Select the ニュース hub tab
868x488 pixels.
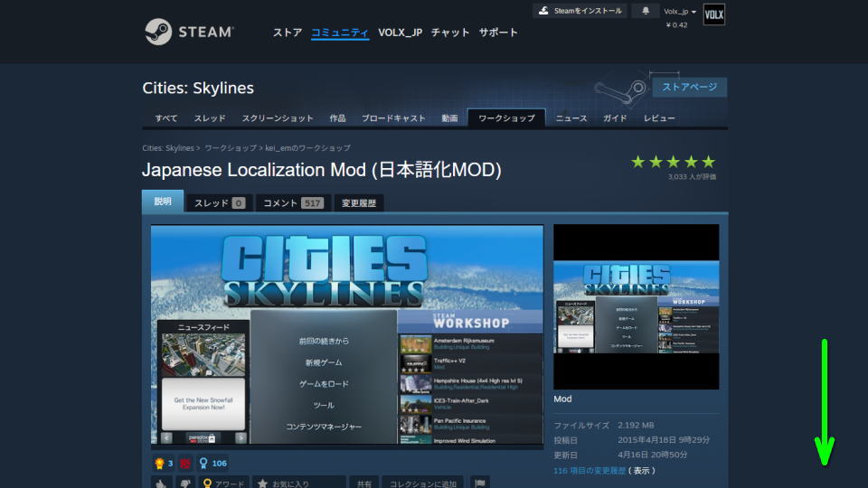click(571, 118)
